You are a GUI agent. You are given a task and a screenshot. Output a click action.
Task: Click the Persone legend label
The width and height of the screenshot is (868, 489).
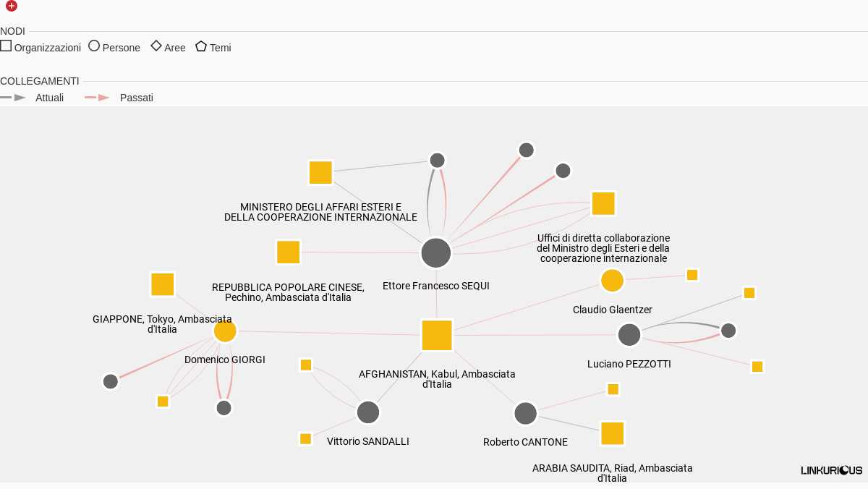tap(122, 48)
